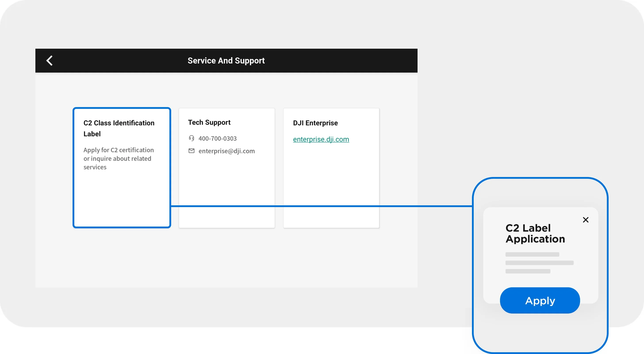This screenshot has width=644, height=354.
Task: Click the headset phone support icon
Action: 191,138
